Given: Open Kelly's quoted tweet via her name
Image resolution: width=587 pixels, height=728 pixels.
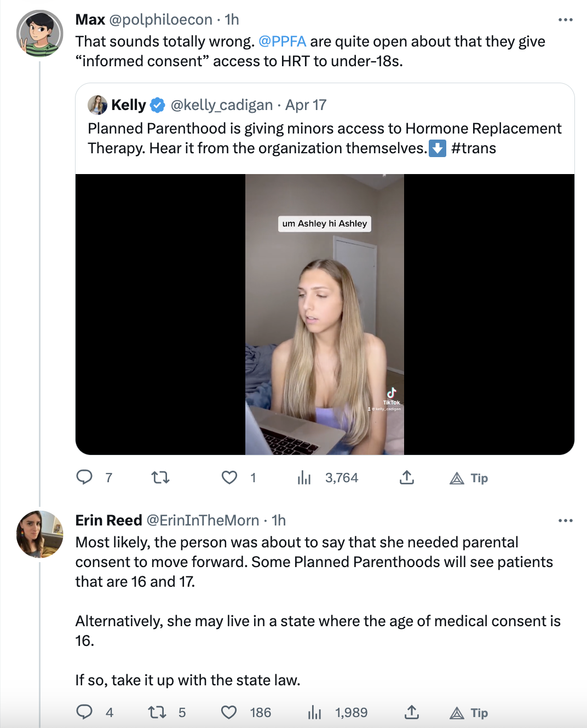Looking at the screenshot, I should (129, 105).
